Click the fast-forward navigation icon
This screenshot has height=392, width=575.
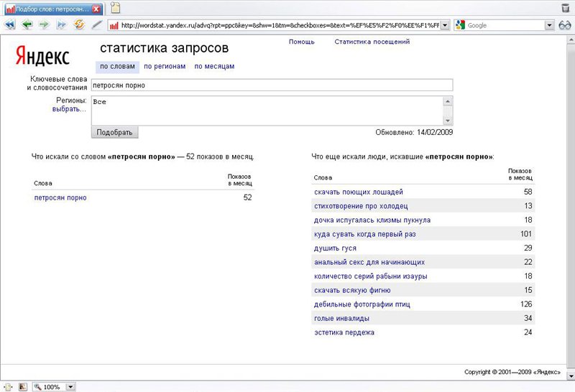[61, 24]
